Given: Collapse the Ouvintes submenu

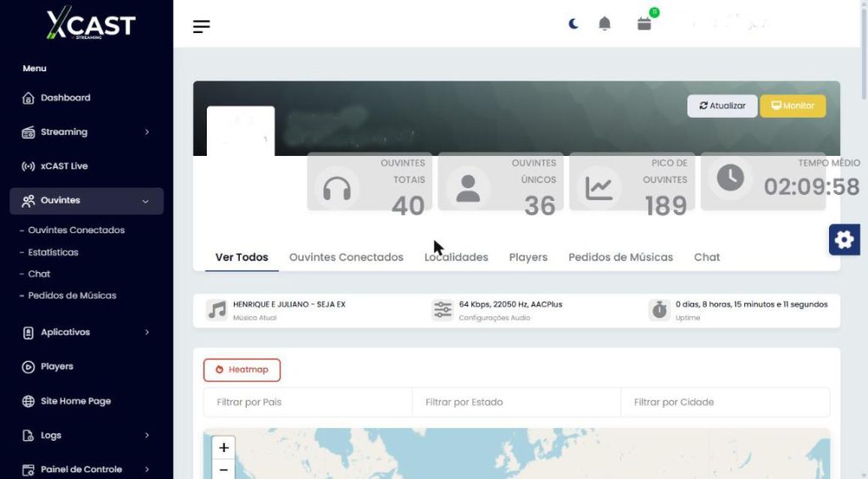Looking at the screenshot, I should pyautogui.click(x=146, y=201).
